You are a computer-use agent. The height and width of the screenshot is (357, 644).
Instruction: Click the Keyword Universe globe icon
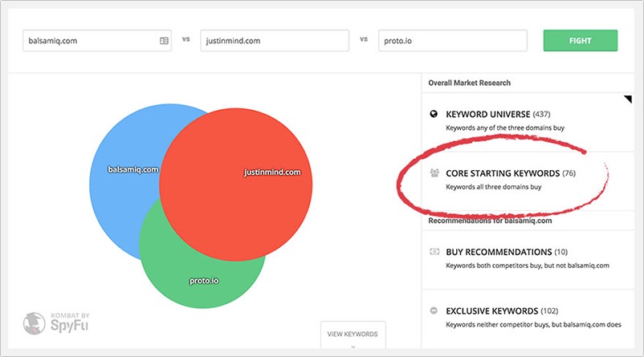point(434,114)
